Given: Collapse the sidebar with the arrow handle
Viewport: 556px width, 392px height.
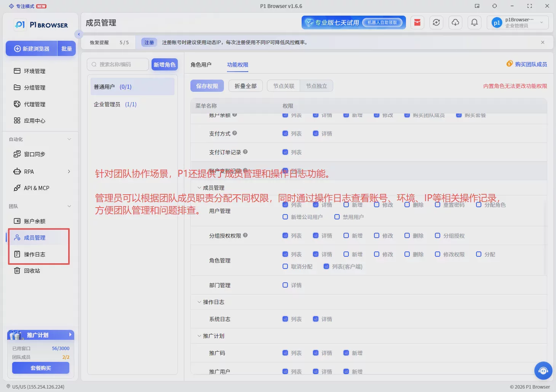Looking at the screenshot, I should (78, 34).
